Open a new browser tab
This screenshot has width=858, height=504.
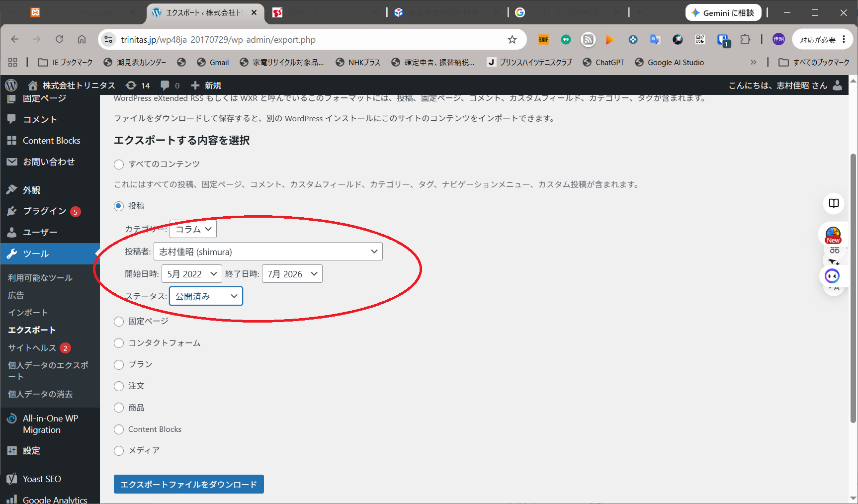coord(640,12)
